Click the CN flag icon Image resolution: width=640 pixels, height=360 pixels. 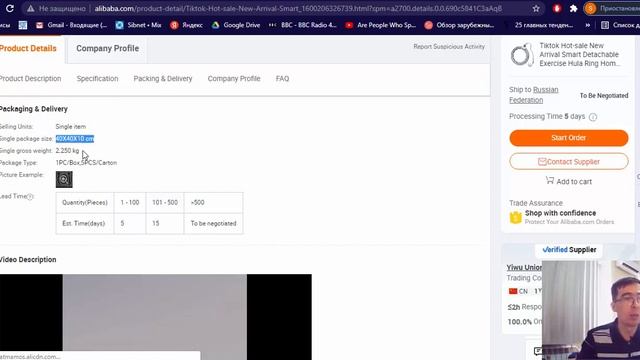point(513,291)
